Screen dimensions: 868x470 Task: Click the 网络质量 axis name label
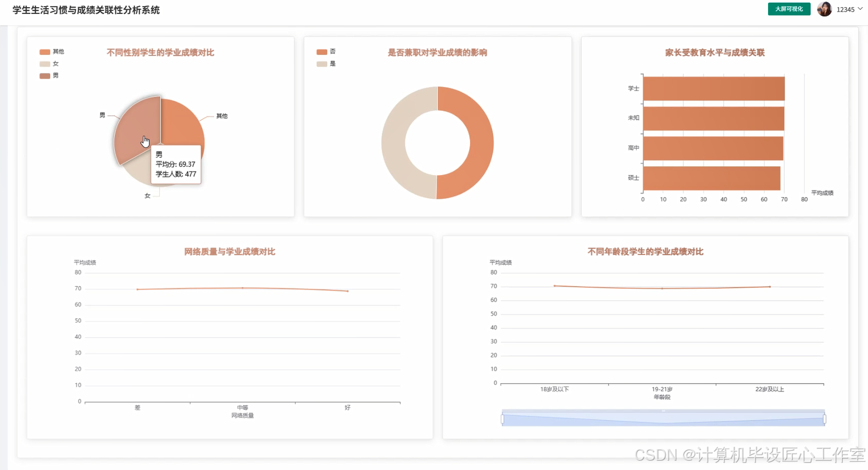coord(242,416)
